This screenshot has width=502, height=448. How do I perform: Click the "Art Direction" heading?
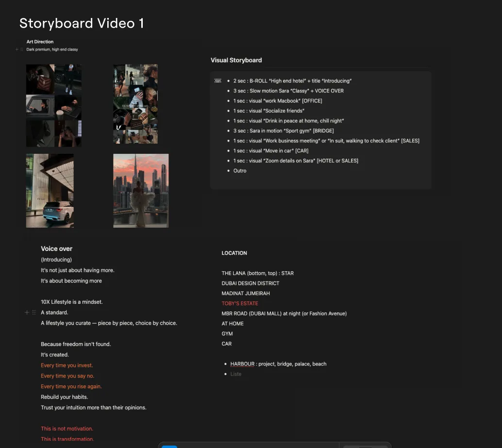click(x=40, y=42)
